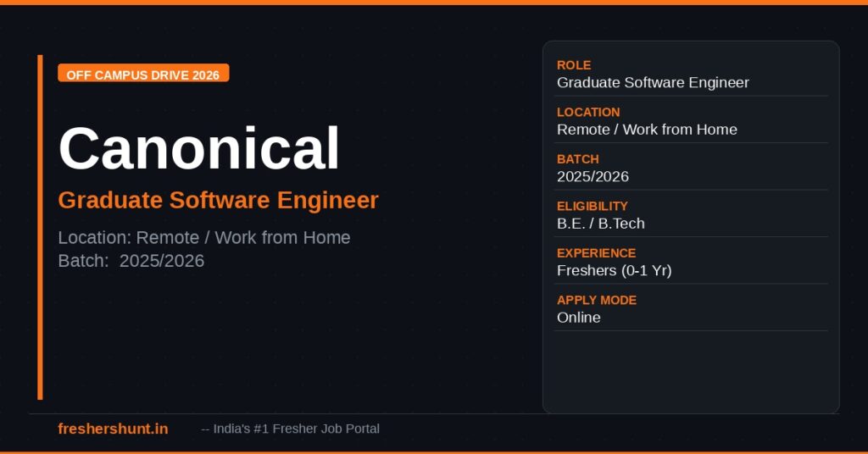Open the freshershunt.in footer link

point(113,429)
